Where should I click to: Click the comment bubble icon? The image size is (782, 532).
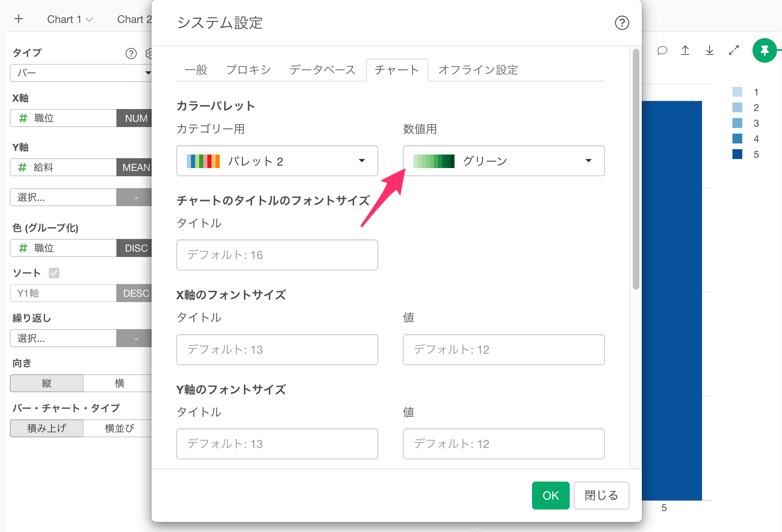point(662,50)
